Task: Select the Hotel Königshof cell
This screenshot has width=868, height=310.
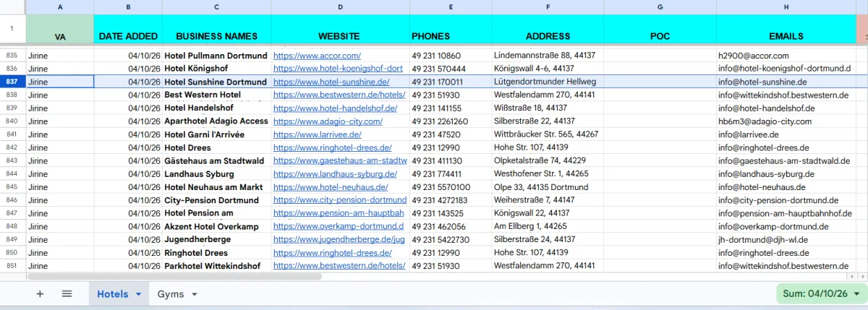Action: (x=217, y=69)
